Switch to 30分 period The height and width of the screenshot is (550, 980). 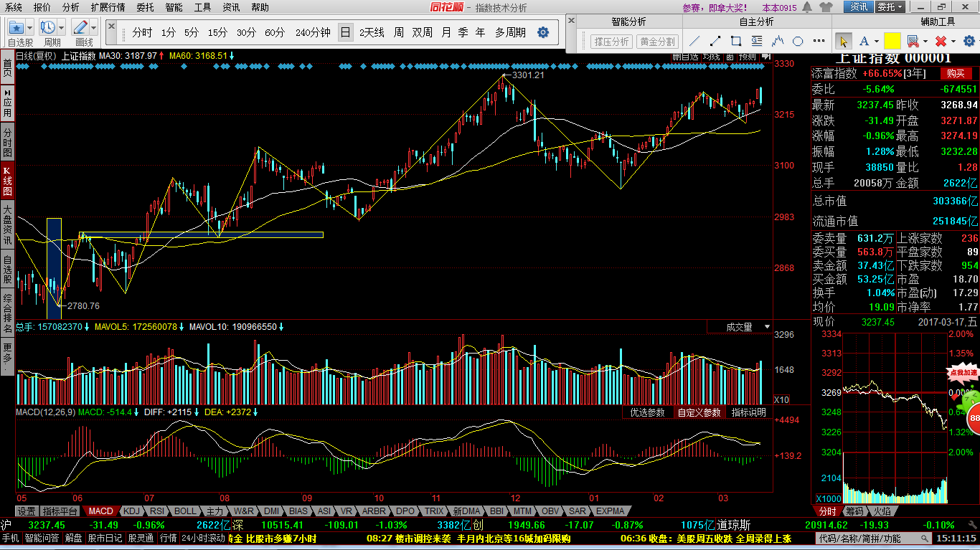[246, 32]
